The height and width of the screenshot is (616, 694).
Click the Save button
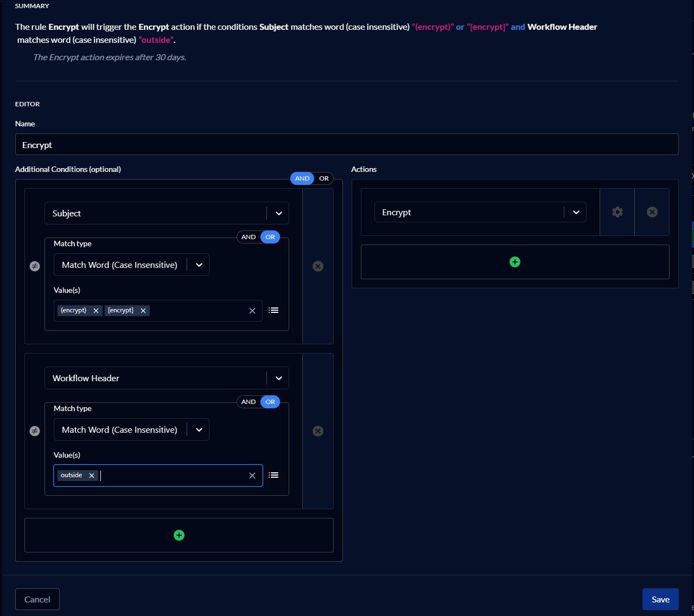click(x=660, y=599)
